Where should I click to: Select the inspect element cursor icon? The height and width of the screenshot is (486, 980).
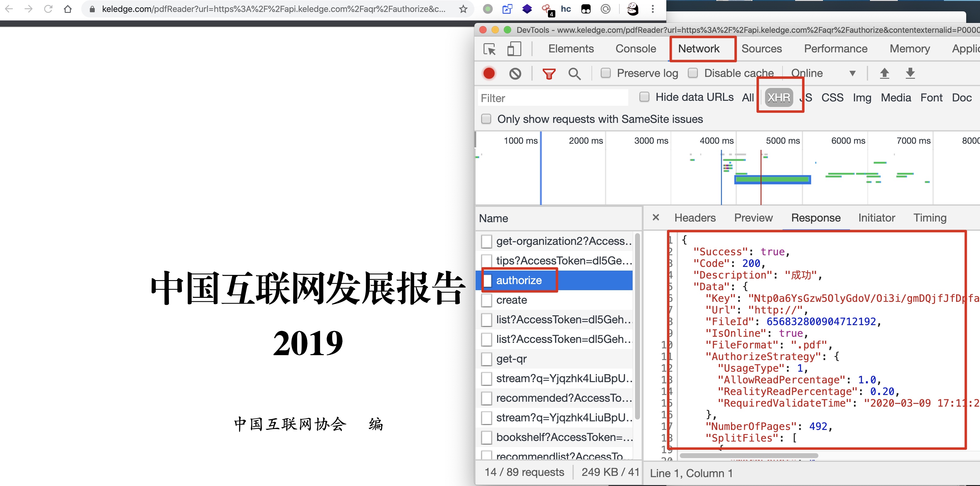(x=489, y=49)
